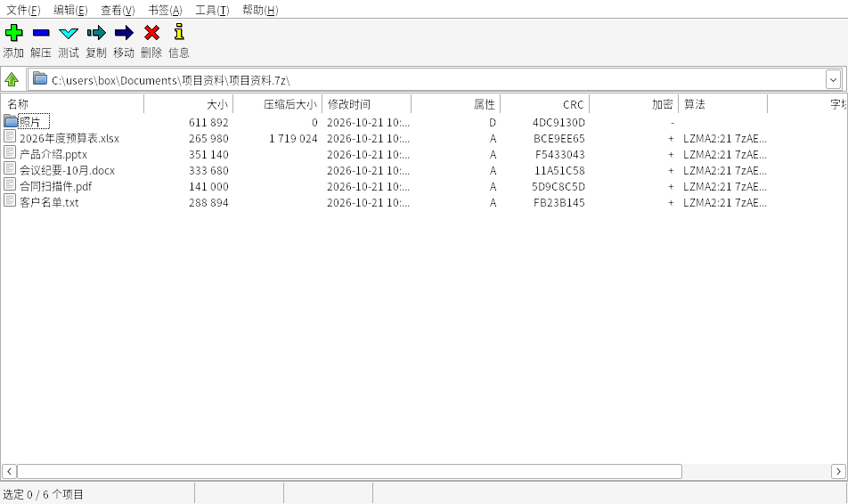Click CRC value F5433043

click(559, 155)
